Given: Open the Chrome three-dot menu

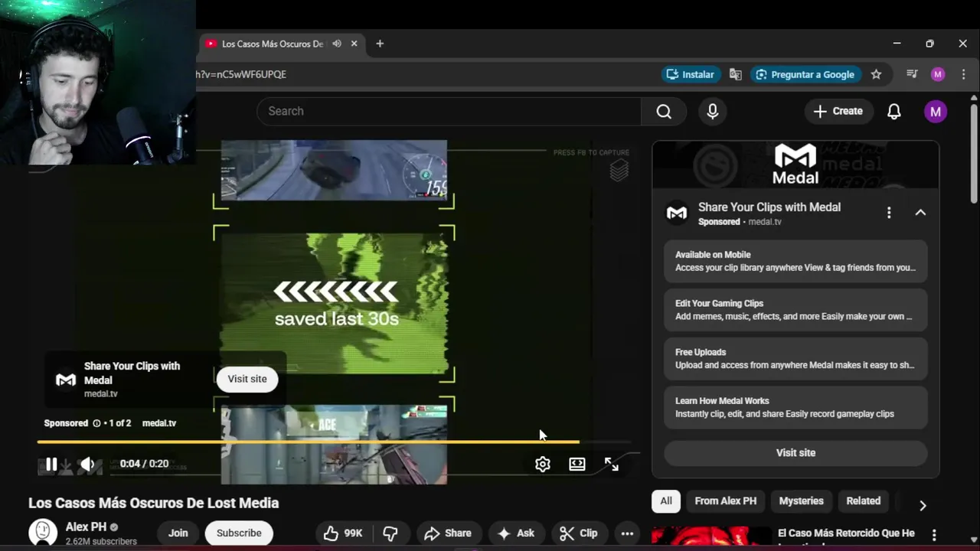Looking at the screenshot, I should (963, 74).
